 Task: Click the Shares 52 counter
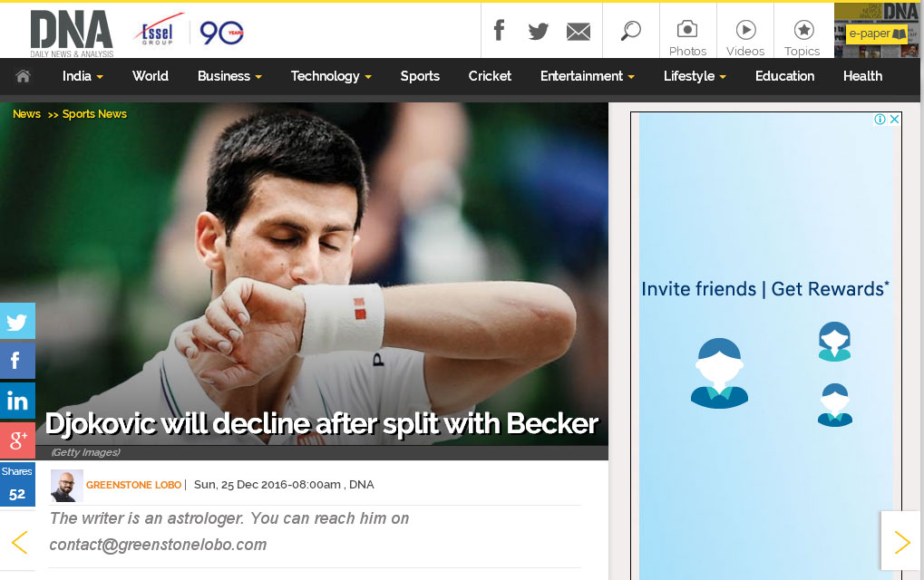coord(17,484)
